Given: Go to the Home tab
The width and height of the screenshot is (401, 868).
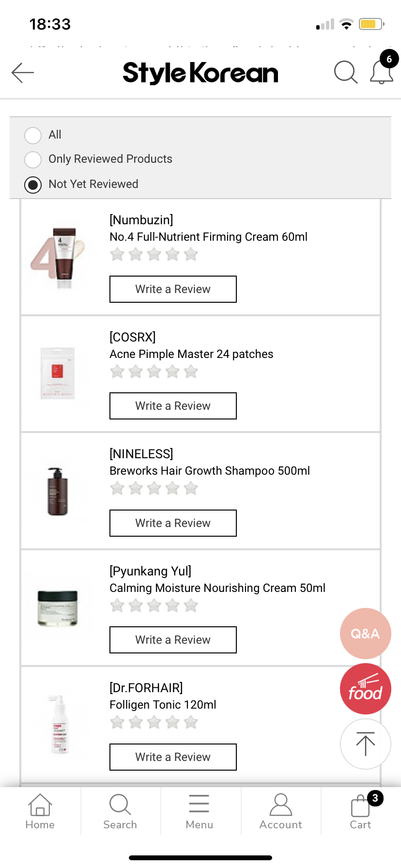Looking at the screenshot, I should click(40, 811).
